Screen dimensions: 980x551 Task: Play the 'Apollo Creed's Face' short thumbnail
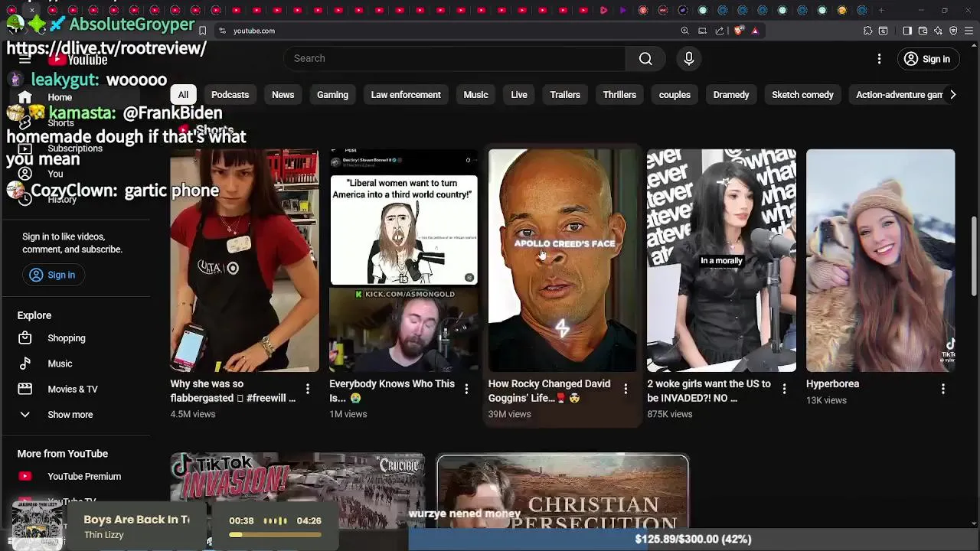pyautogui.click(x=563, y=260)
